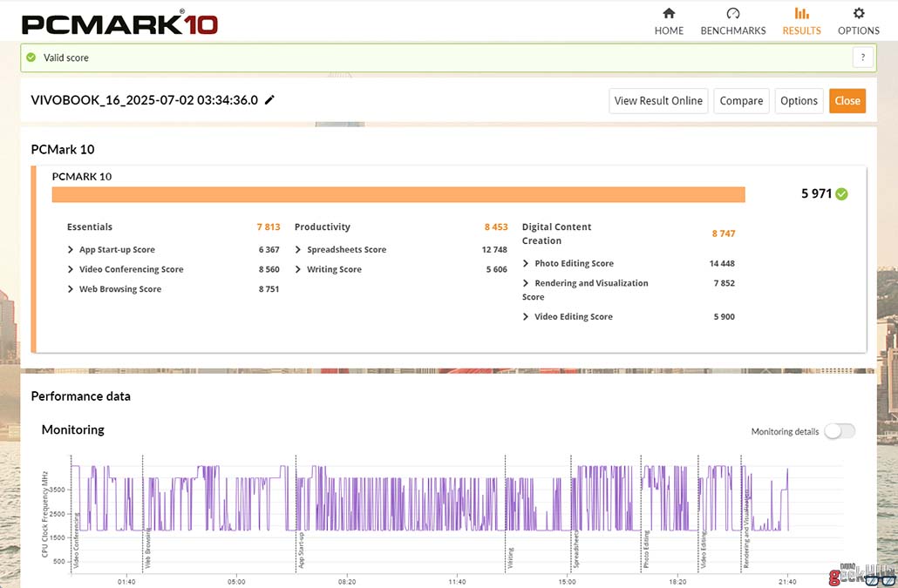898x588 pixels.
Task: Click the Compare button
Action: coord(741,101)
